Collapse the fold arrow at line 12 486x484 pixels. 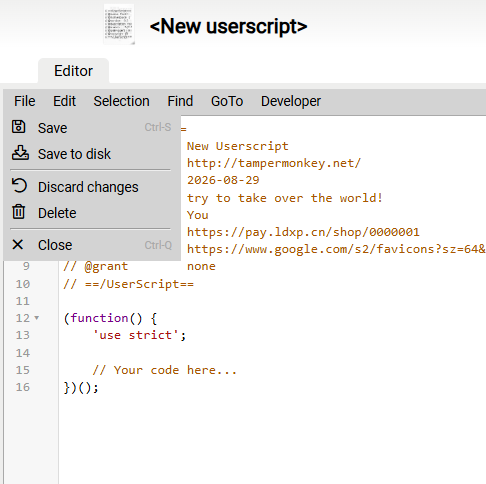point(37,318)
